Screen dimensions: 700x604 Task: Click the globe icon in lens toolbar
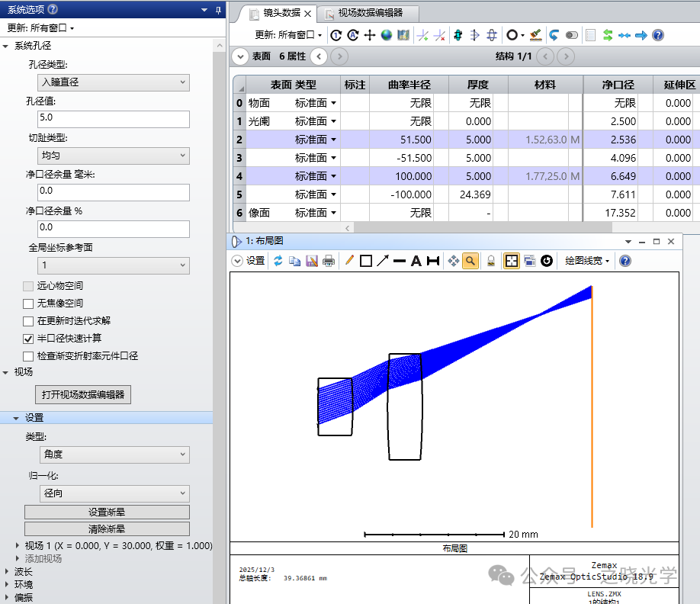387,35
